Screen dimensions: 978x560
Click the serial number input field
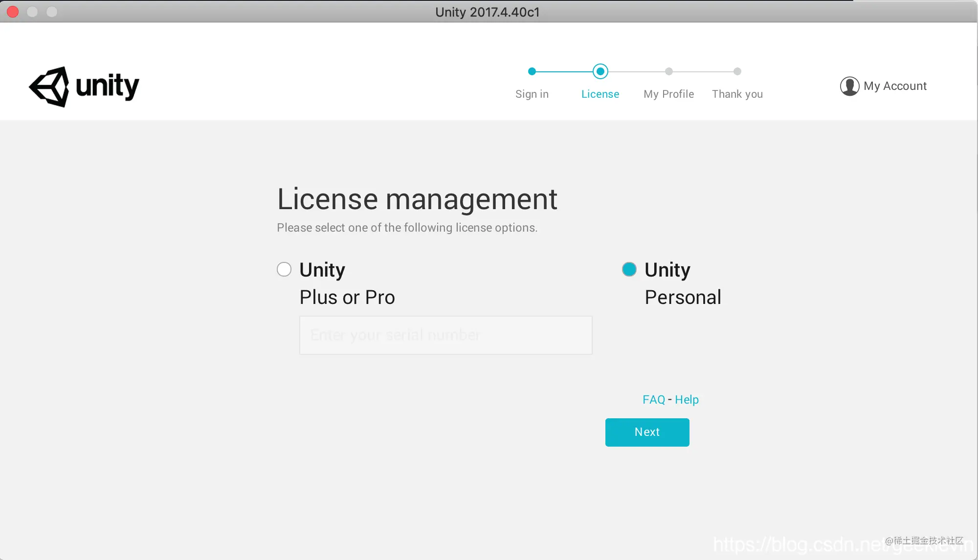[x=445, y=335]
